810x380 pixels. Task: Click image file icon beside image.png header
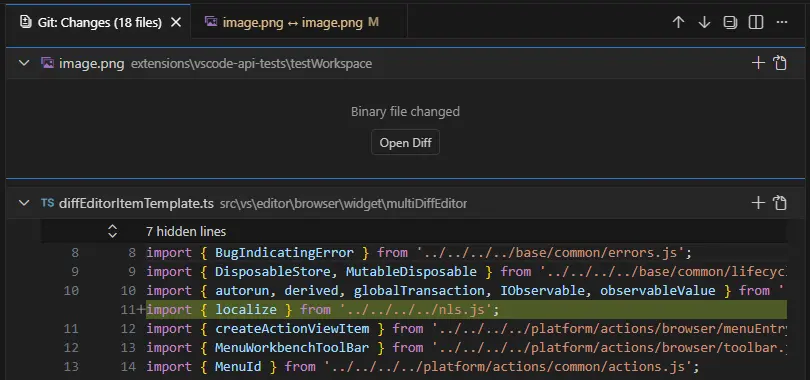click(48, 63)
